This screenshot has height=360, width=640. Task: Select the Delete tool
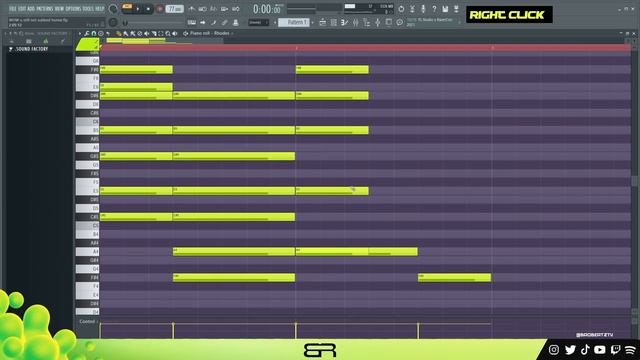pyautogui.click(x=140, y=33)
